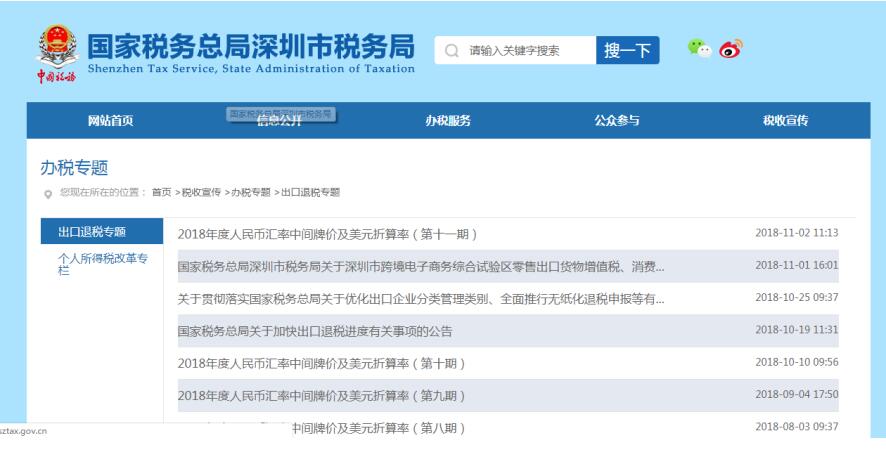
Task: Open the 网站首页 navigation tab
Action: pos(111,121)
